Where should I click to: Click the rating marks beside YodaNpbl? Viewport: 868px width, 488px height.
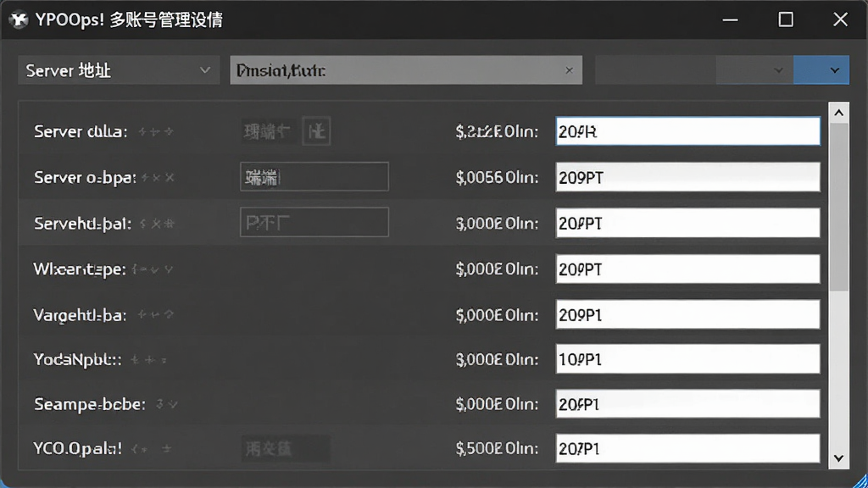pos(148,360)
